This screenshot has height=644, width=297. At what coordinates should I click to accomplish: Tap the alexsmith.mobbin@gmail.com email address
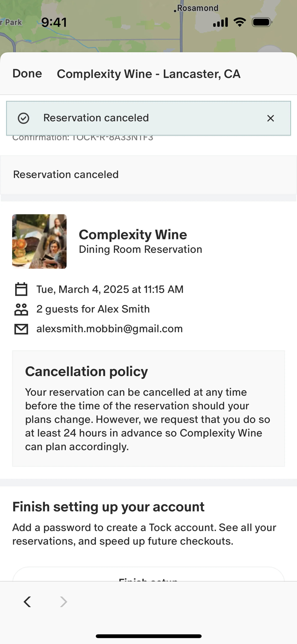click(x=110, y=329)
